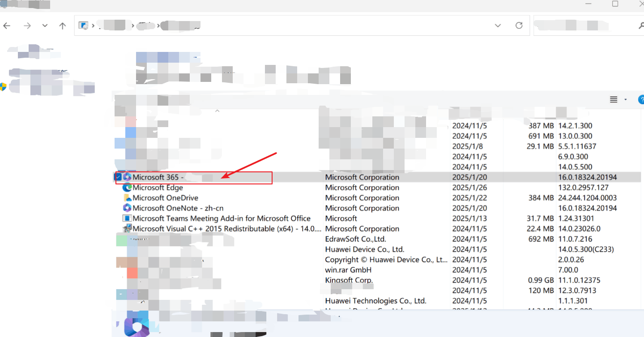Go up one level with Up arrow
644x337 pixels.
pos(63,26)
